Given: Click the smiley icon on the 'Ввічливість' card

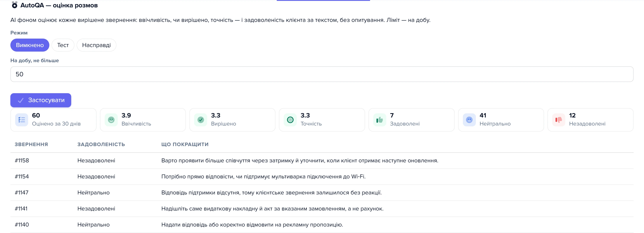Looking at the screenshot, I should click(111, 120).
